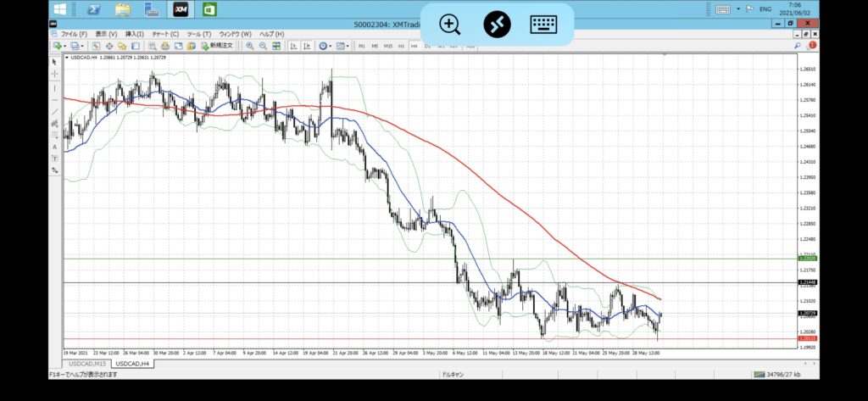Select the horizontal line drawing tool
868x401 pixels.
tap(55, 99)
